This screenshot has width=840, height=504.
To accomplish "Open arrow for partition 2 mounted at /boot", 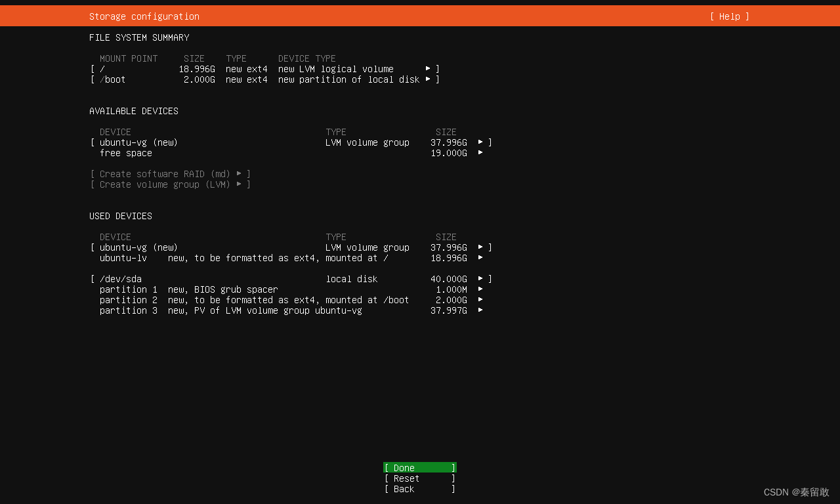I will 480,300.
